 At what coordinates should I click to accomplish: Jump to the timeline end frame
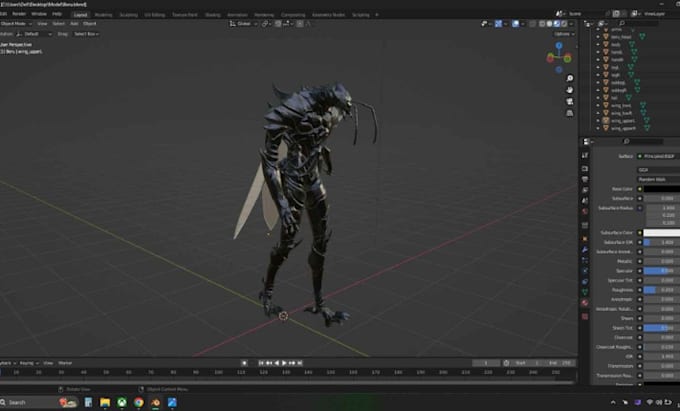click(300, 363)
